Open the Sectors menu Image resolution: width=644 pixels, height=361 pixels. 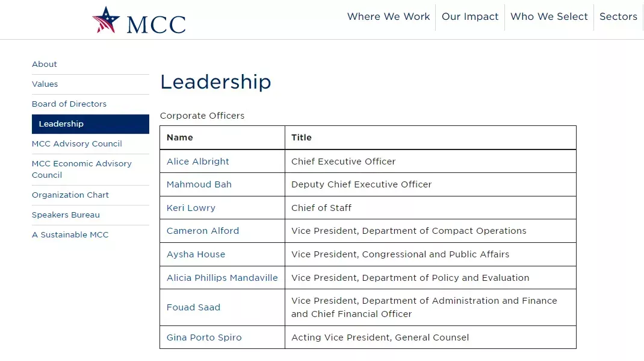pos(618,17)
